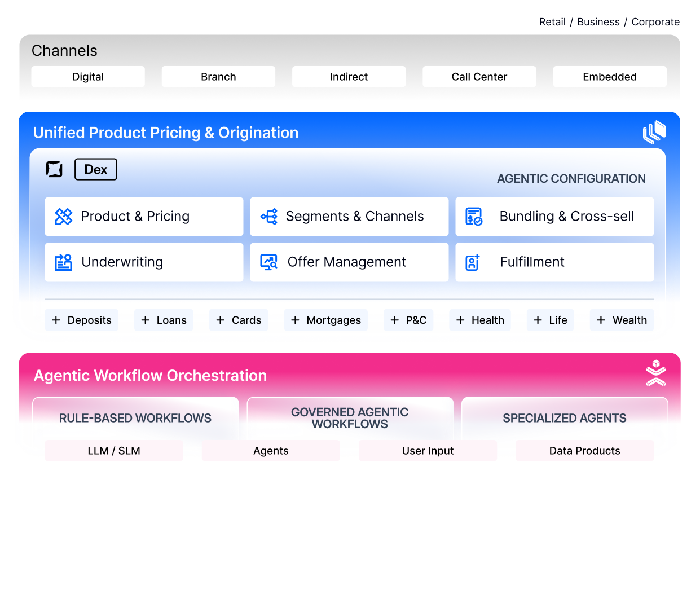Add the Mortgages product chip
Screen dimensions: 700x616
coord(326,320)
